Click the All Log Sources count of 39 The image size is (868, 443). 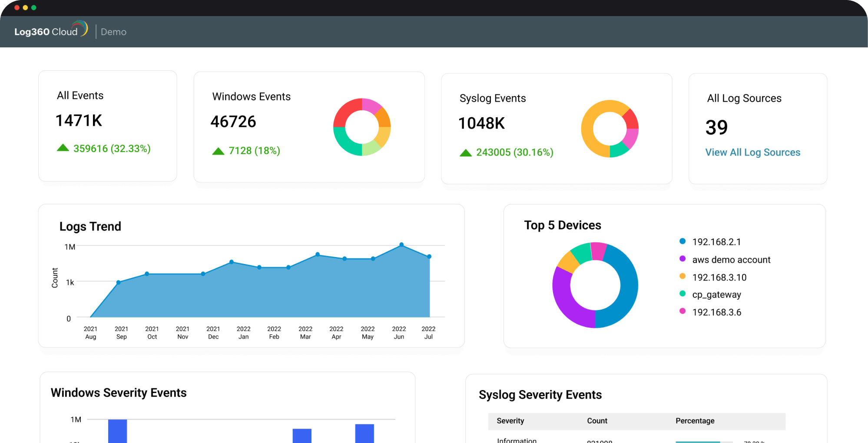point(717,127)
